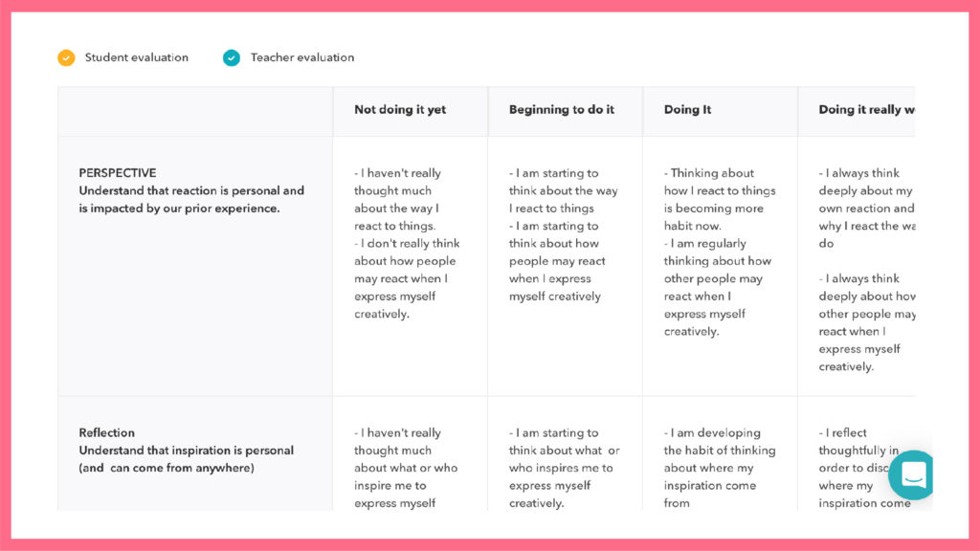
Task: Select the 'Not doing it yet' column header
Action: coord(400,110)
